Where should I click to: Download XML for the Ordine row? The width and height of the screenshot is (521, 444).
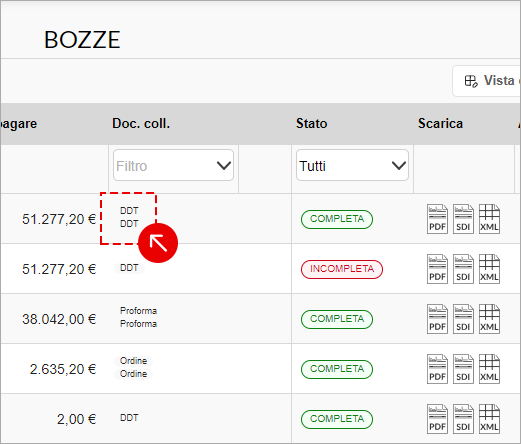(x=489, y=369)
